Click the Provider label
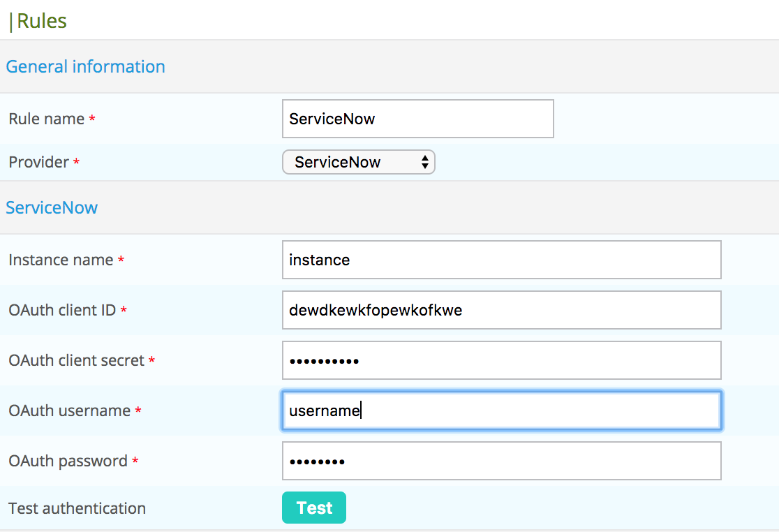779x532 pixels. (x=39, y=162)
